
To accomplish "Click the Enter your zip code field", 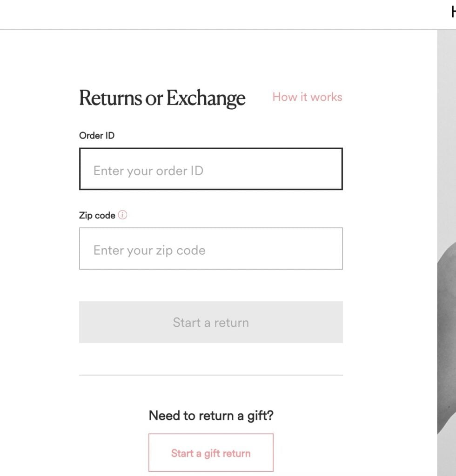I will tap(211, 249).
